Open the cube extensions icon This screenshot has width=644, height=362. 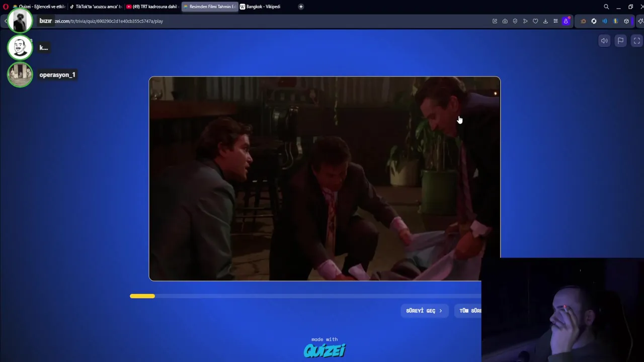(626, 21)
